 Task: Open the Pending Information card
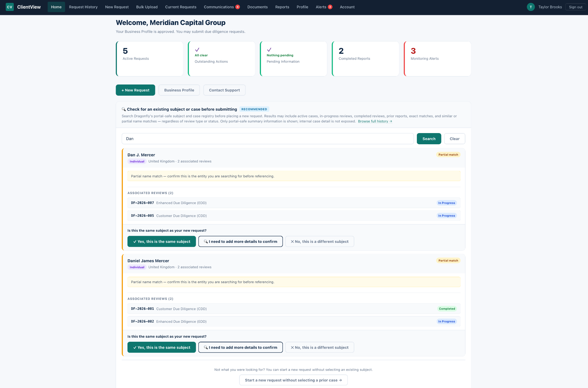(x=293, y=59)
